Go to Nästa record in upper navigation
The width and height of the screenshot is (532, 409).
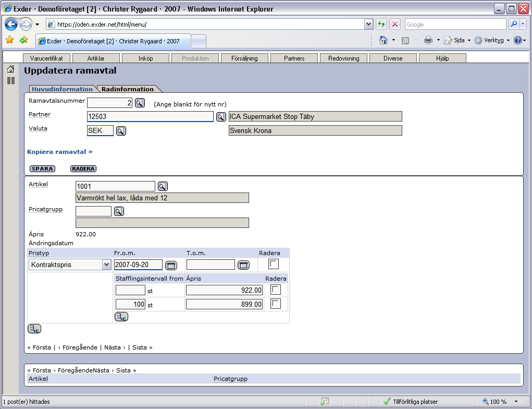click(x=115, y=347)
